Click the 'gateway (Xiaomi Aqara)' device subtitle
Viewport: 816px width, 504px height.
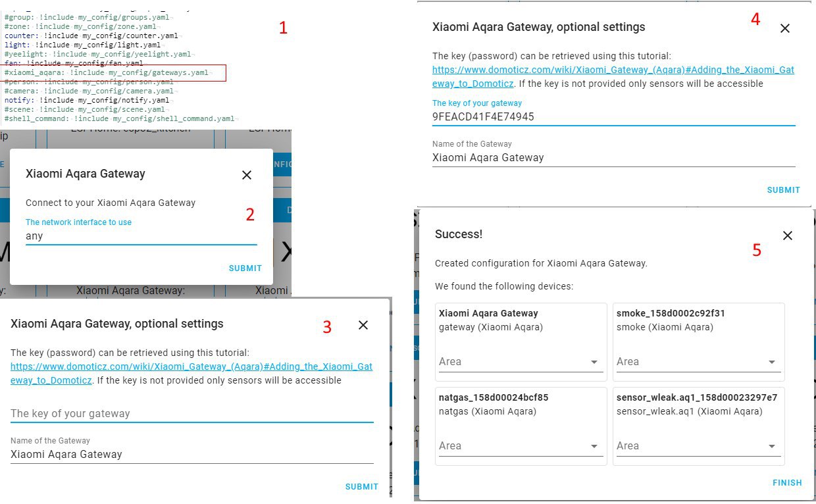tap(491, 327)
